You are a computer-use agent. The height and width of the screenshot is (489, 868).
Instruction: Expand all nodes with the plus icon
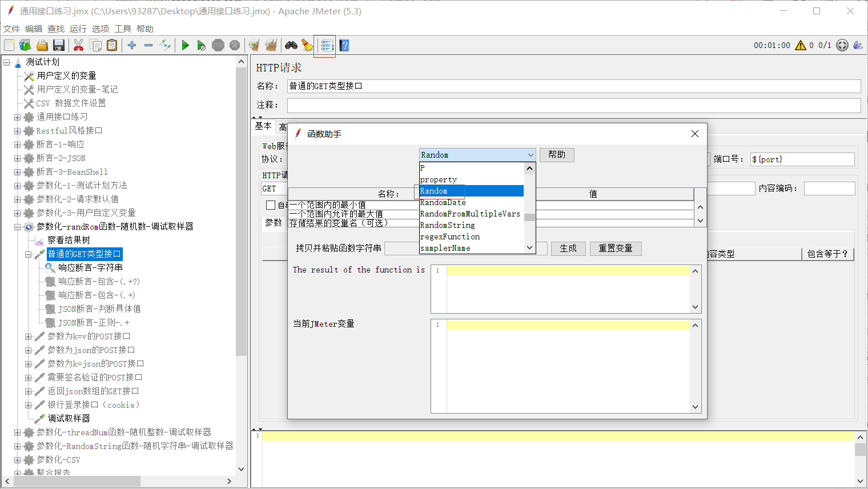point(132,45)
